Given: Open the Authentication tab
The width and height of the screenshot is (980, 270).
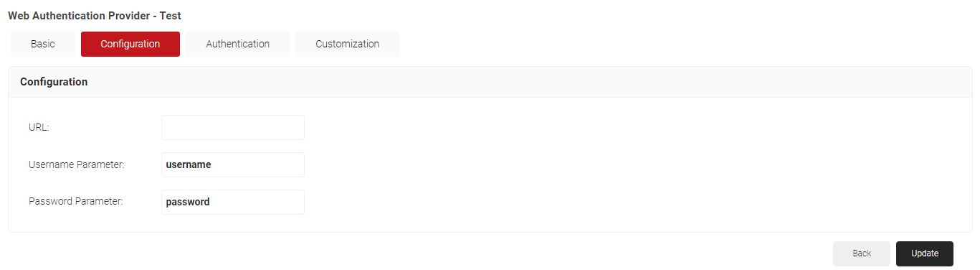Looking at the screenshot, I should (x=238, y=44).
